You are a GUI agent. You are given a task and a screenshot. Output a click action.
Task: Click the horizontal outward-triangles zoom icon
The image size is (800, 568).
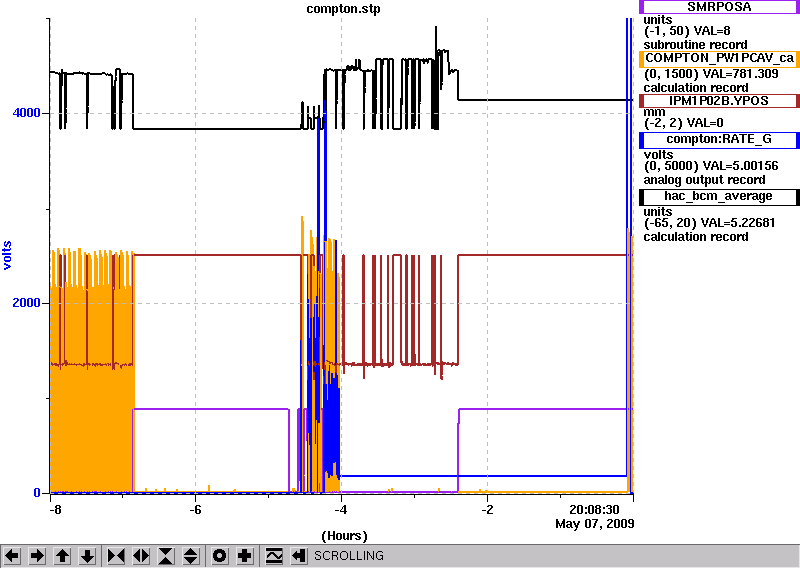[x=141, y=555]
